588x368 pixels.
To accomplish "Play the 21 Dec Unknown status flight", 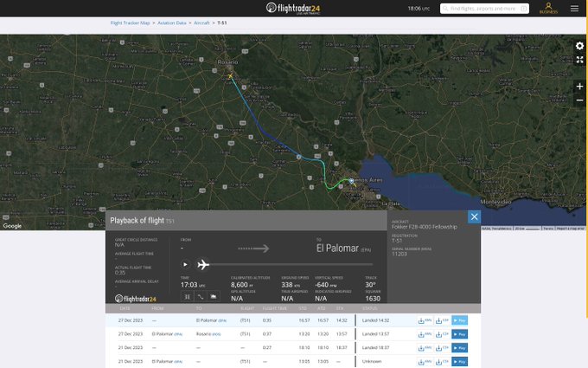I will (459, 362).
